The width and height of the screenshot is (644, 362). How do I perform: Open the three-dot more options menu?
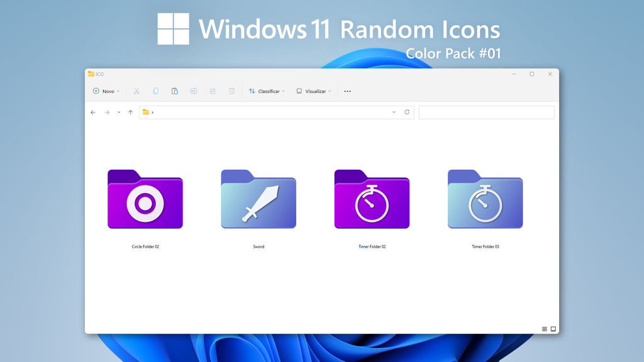(347, 91)
